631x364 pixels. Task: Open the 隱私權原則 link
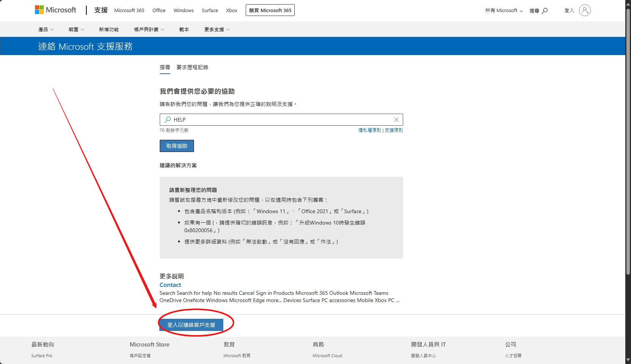point(370,130)
